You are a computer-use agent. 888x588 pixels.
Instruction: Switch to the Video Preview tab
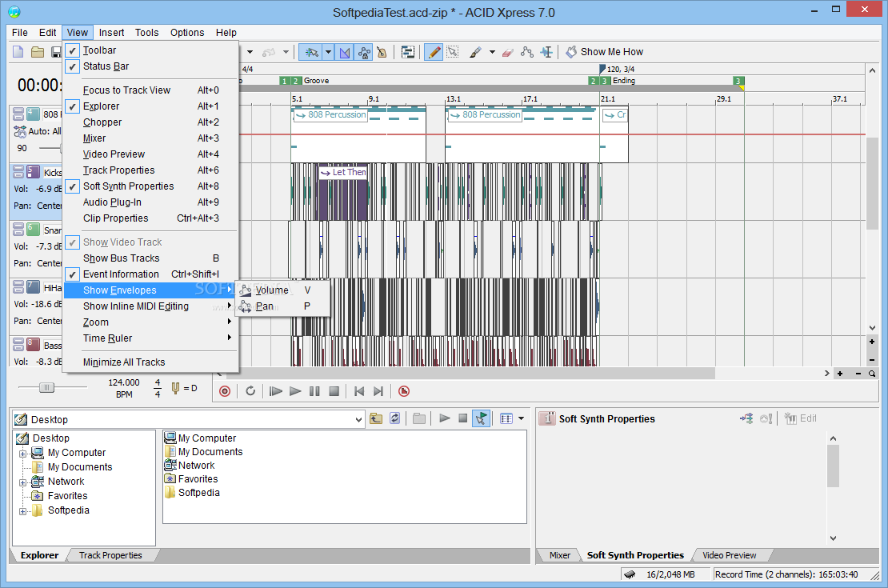[729, 555]
